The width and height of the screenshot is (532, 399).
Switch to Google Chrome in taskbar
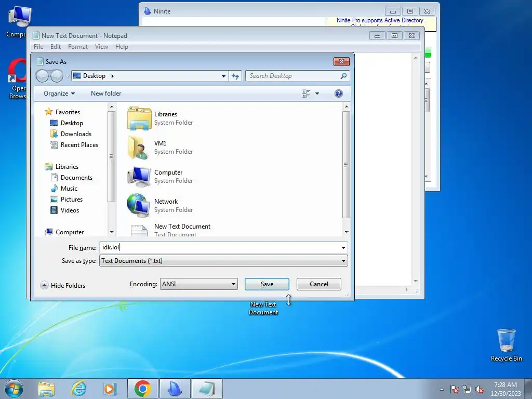142,389
